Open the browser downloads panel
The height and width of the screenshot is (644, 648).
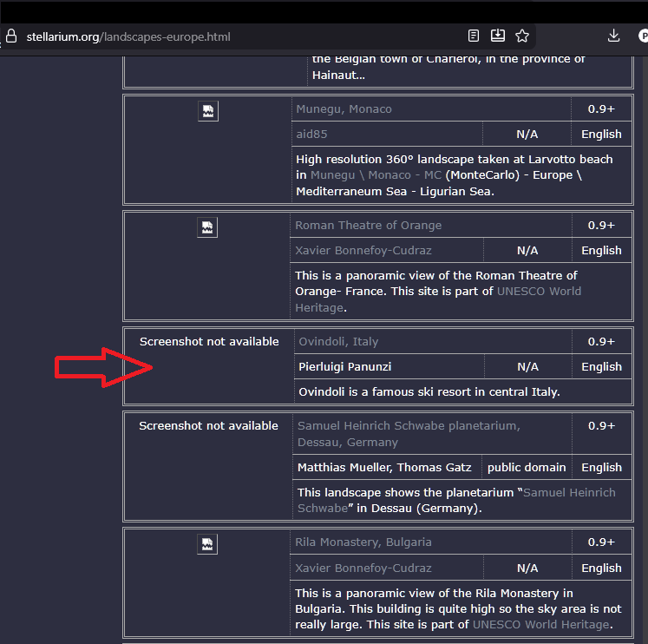click(x=613, y=36)
